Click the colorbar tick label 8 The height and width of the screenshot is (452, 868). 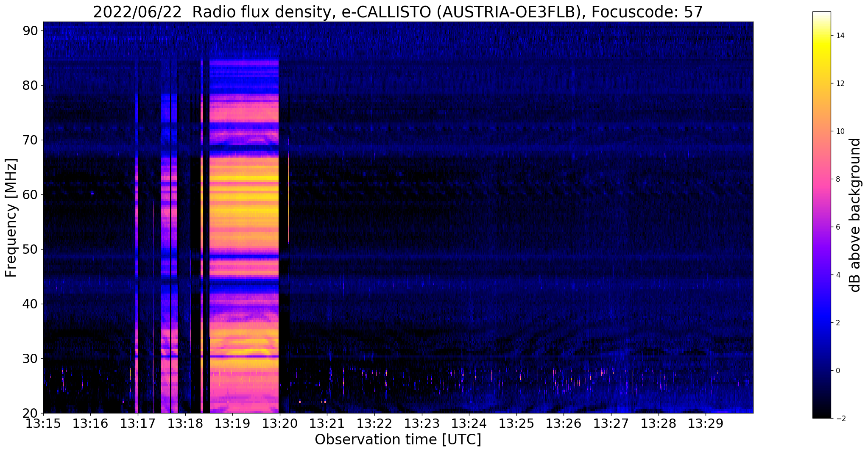pos(838,179)
